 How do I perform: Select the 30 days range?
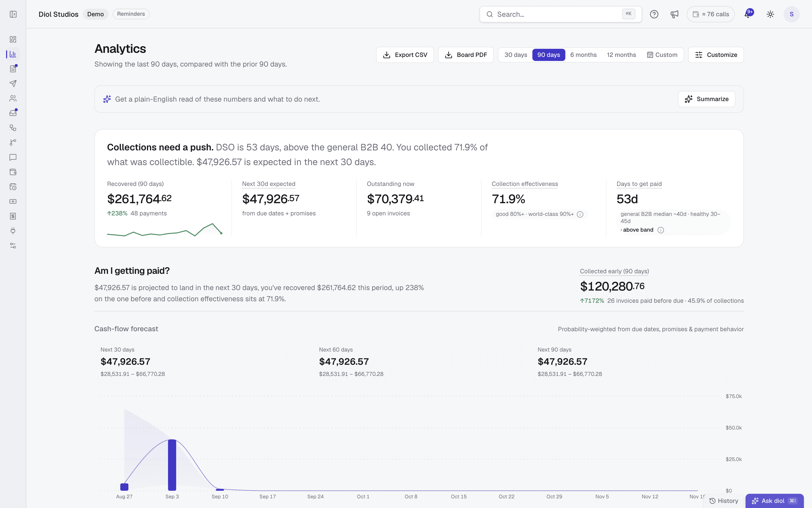coord(516,55)
